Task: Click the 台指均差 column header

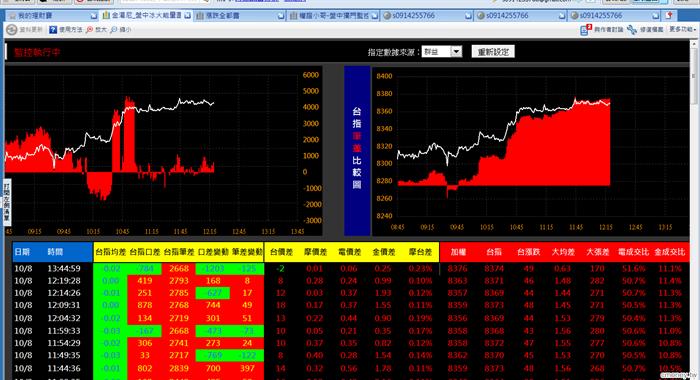Action: (x=111, y=252)
